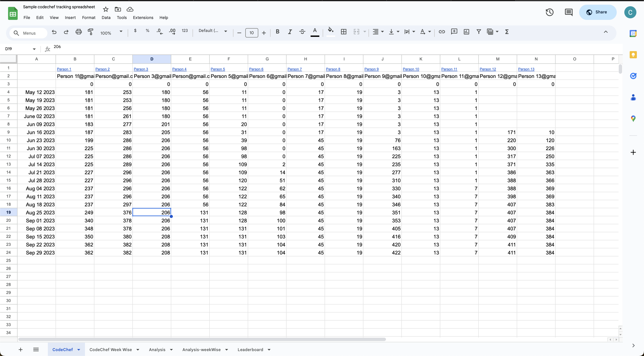Viewport: 644px width, 356px height.
Task: Open the text color picker
Action: tap(315, 32)
